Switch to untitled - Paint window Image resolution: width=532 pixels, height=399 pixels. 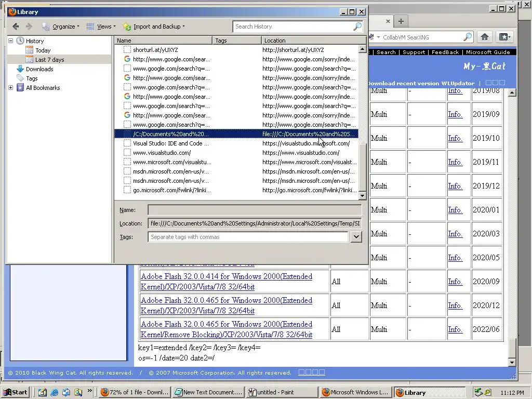click(x=282, y=392)
